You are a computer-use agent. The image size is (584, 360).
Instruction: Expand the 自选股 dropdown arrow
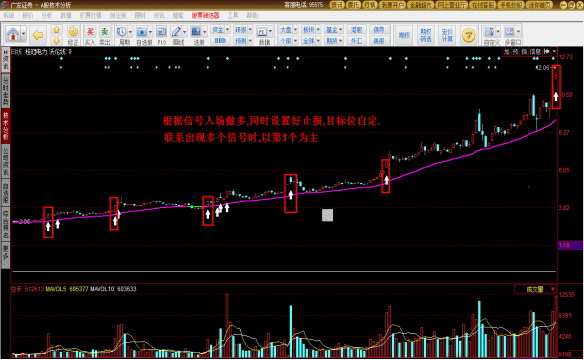click(150, 32)
